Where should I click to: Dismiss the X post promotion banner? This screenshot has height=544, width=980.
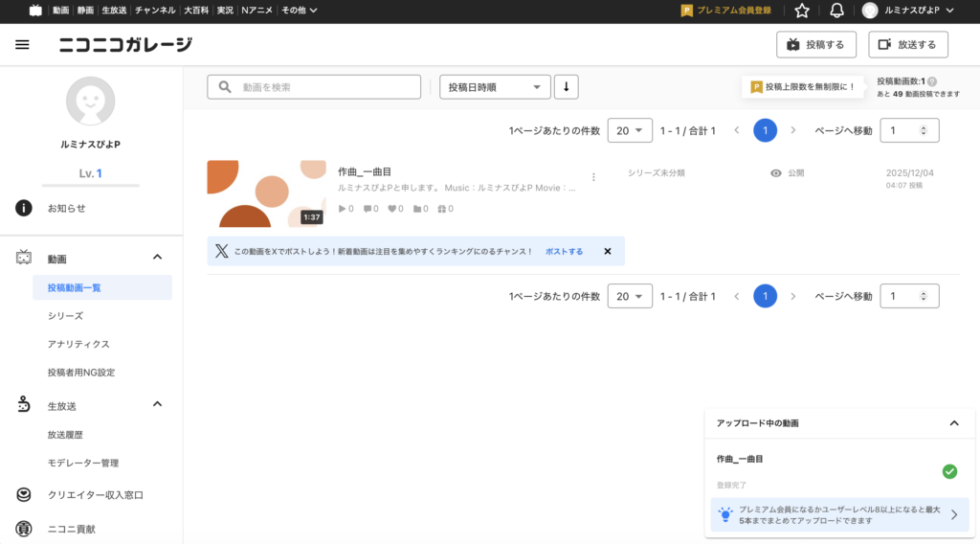[607, 251]
